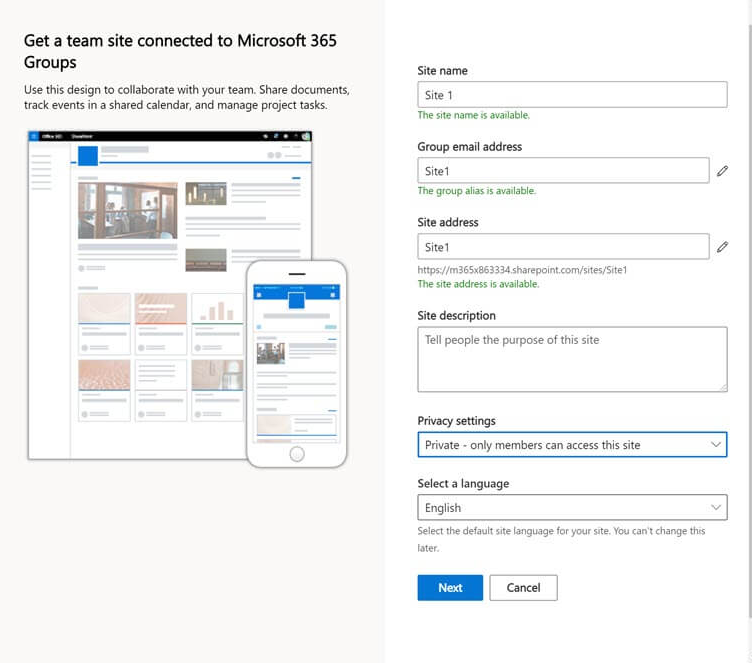Click 'The group alias is available.' message
The image size is (752, 663).
[x=477, y=191]
